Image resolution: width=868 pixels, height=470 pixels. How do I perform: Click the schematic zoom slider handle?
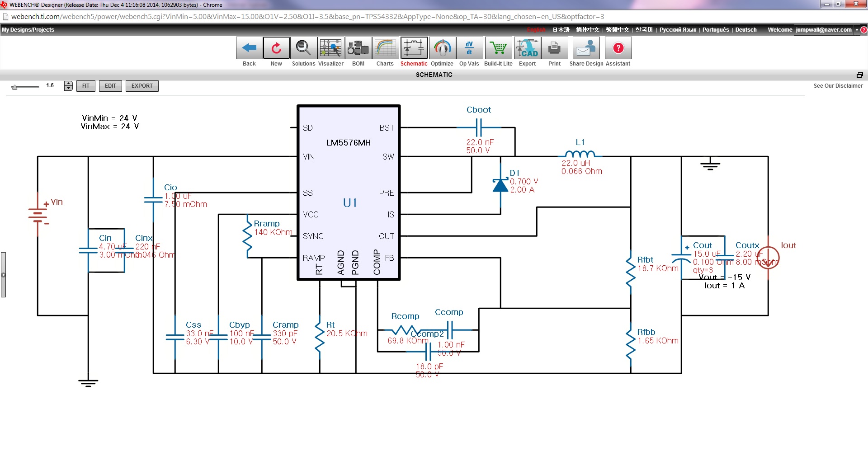point(14,87)
